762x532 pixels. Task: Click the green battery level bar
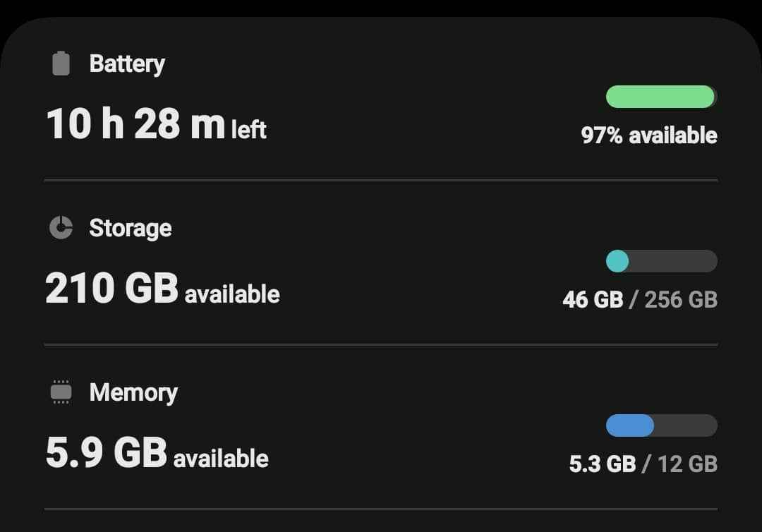(x=661, y=97)
